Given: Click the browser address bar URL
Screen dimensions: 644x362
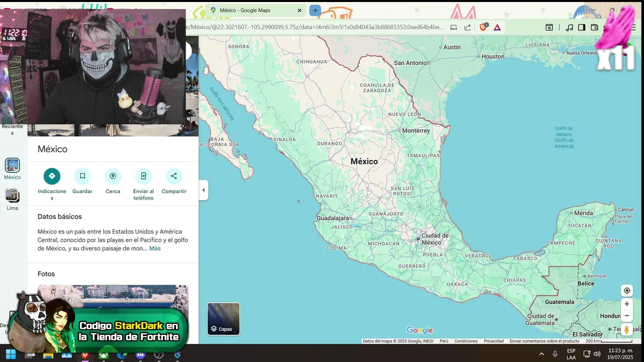Looking at the screenshot, I should click(315, 27).
